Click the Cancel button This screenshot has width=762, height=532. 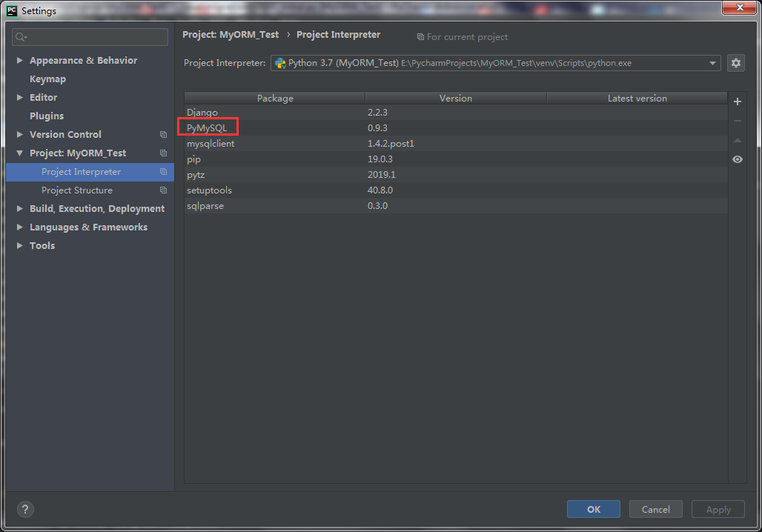coord(655,509)
